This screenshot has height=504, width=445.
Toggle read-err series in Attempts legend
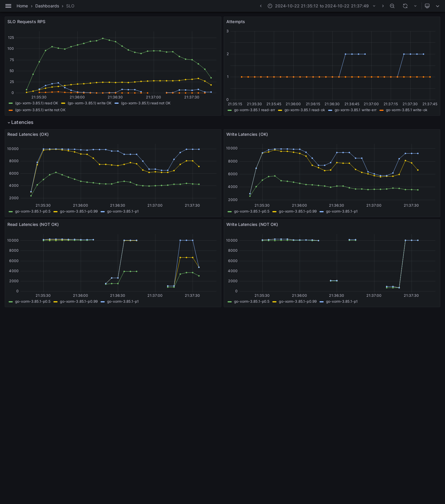255,110
